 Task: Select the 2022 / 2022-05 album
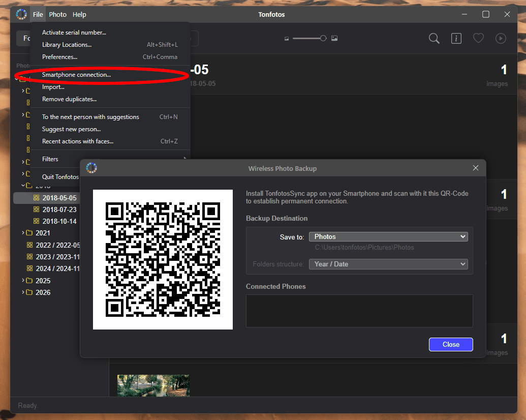[x=58, y=245]
